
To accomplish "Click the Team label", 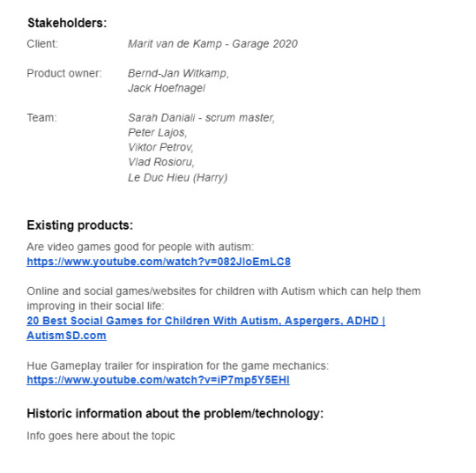I will click(x=42, y=118).
